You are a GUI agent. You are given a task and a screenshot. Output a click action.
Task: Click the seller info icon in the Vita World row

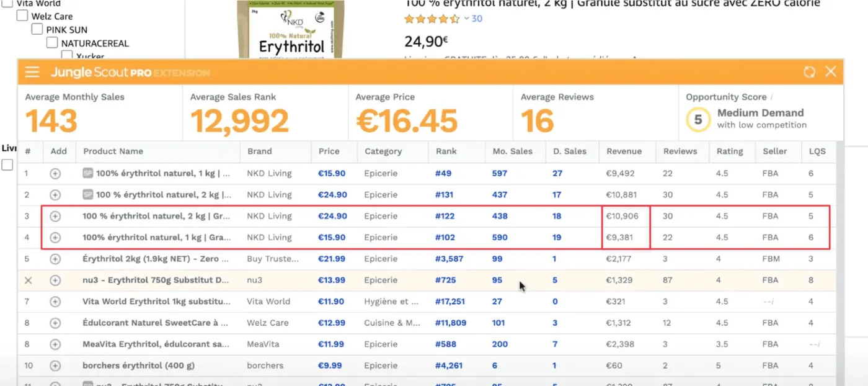tap(769, 302)
